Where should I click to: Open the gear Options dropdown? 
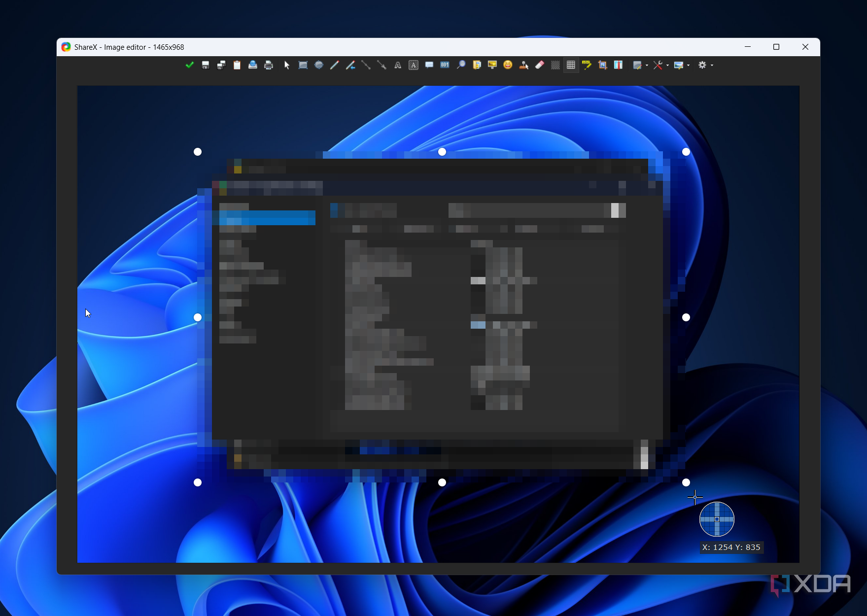coord(706,65)
